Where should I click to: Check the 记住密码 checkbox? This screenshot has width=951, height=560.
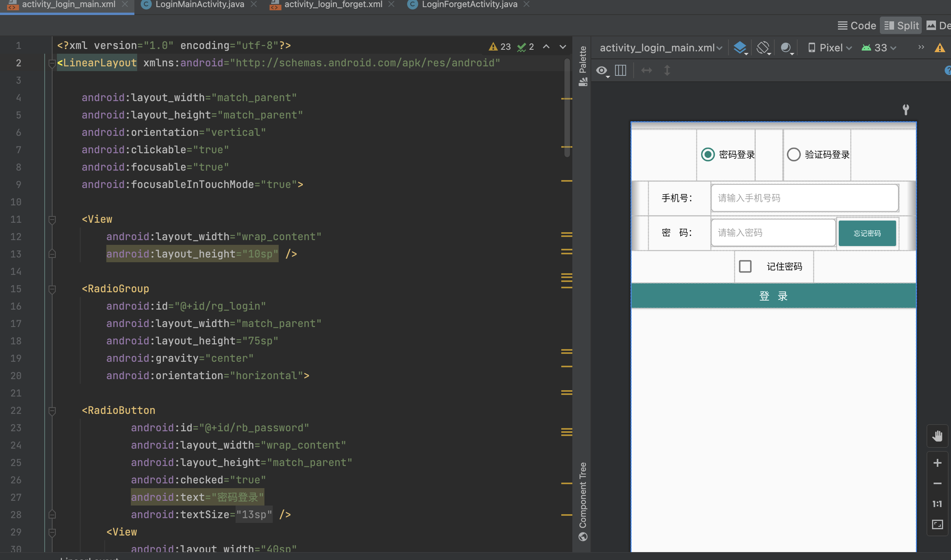[x=745, y=267]
